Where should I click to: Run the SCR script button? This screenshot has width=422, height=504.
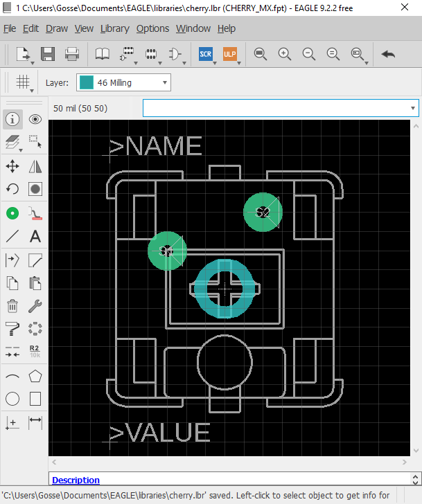click(x=206, y=54)
